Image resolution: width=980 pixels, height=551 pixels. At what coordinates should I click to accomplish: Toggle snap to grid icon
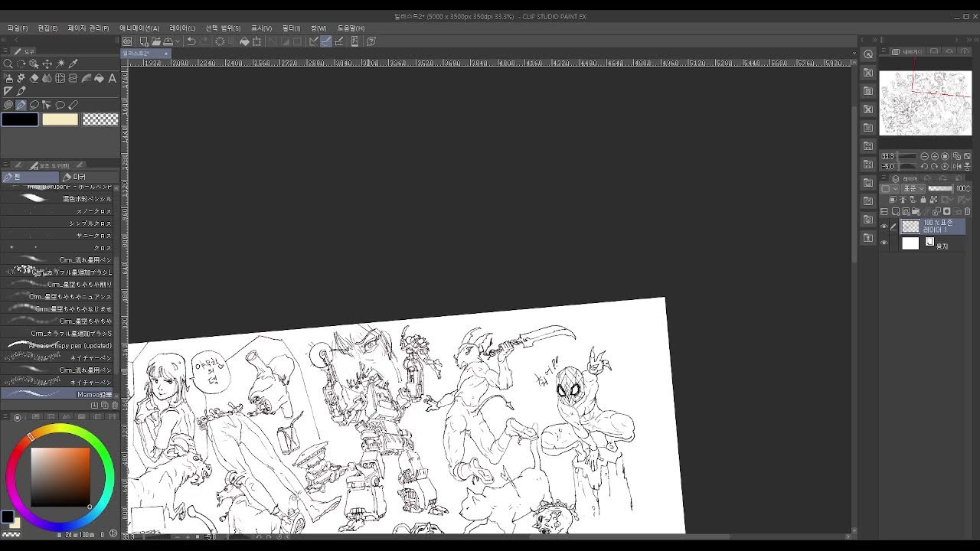coord(339,41)
